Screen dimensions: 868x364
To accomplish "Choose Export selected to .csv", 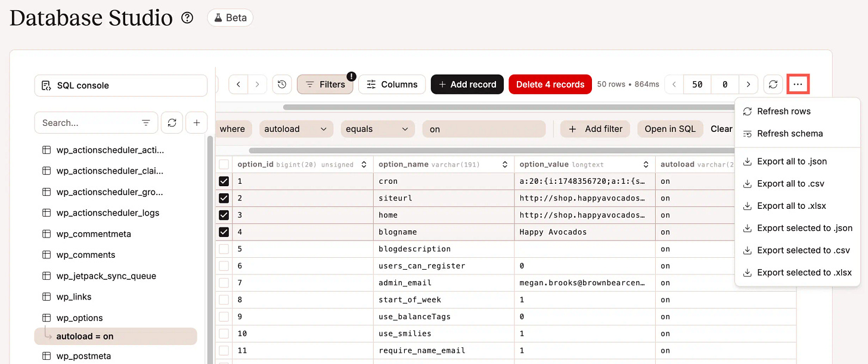I will pyautogui.click(x=797, y=250).
